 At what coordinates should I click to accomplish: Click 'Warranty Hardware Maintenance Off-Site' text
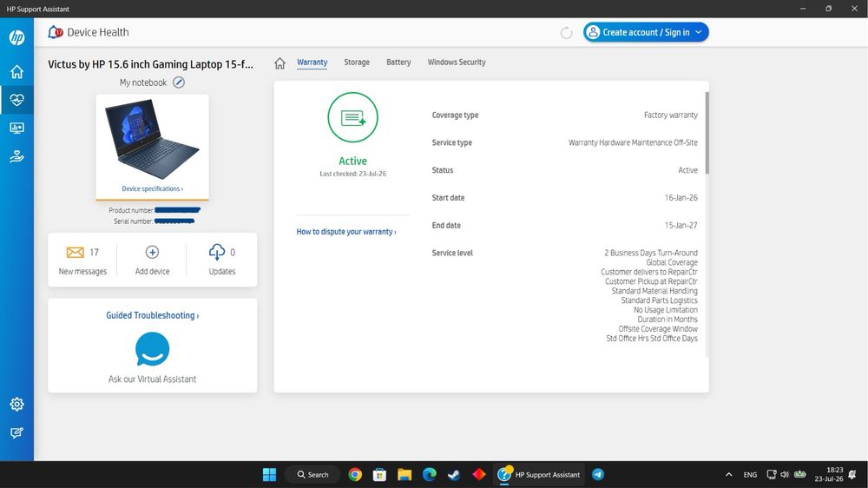(633, 143)
